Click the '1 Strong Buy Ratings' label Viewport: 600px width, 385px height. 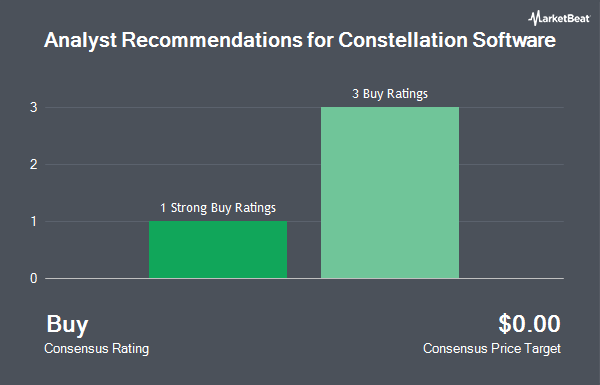click(218, 208)
